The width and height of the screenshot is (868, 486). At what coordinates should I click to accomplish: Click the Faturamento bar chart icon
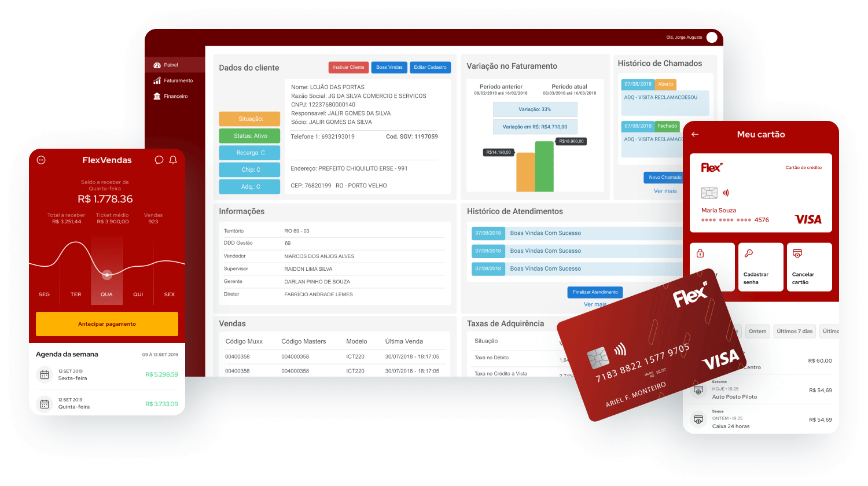pos(157,80)
